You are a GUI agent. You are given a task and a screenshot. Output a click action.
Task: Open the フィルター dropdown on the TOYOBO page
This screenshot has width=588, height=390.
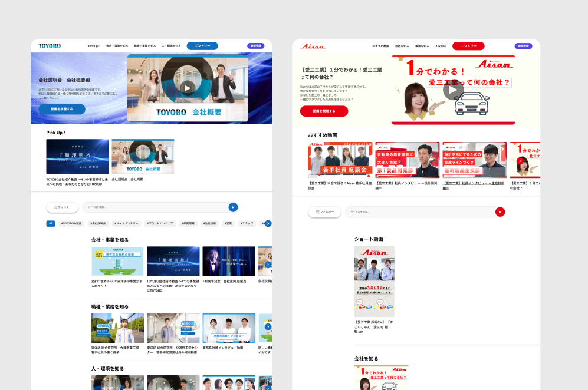pyautogui.click(x=63, y=207)
